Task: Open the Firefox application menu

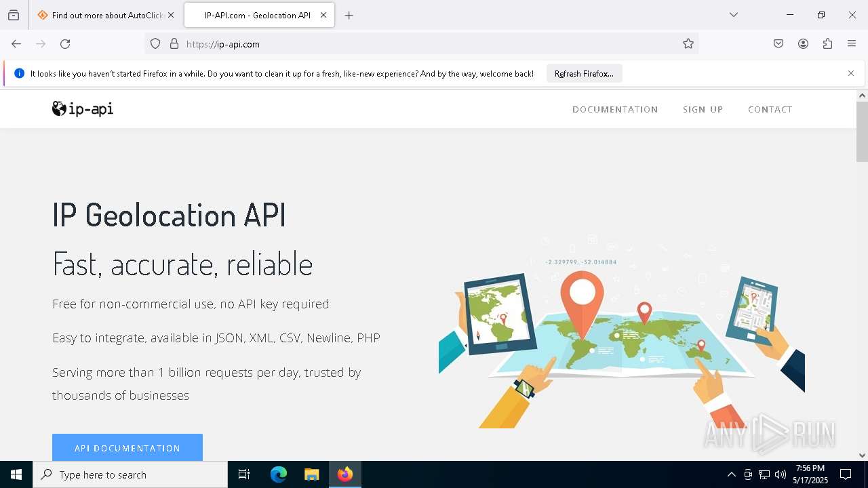Action: pyautogui.click(x=852, y=44)
